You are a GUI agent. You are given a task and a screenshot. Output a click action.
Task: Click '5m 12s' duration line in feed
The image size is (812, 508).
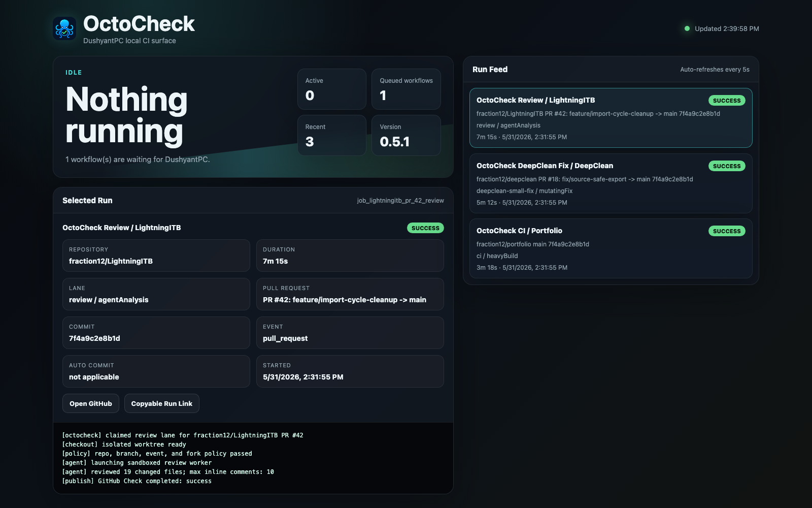coord(522,203)
